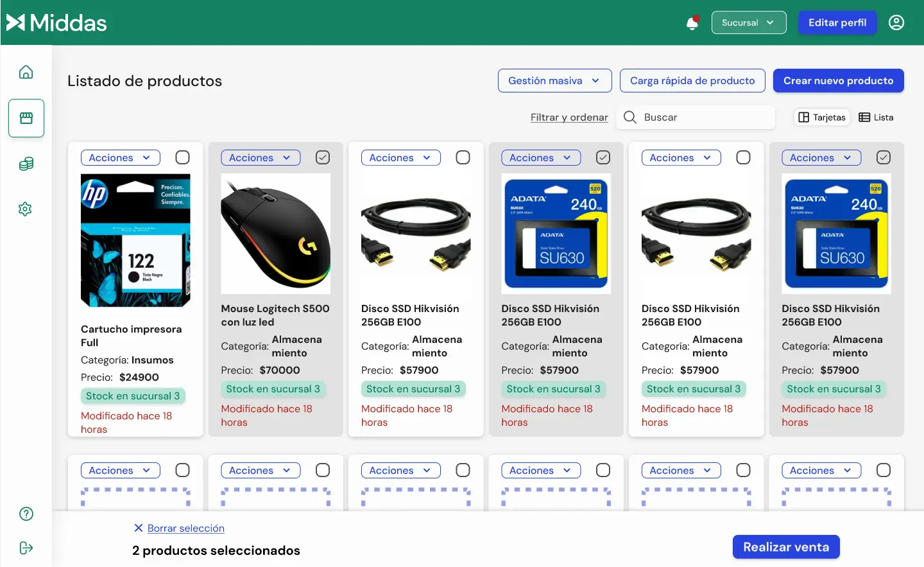
Task: Click the logout icon in sidebar
Action: pos(26,548)
